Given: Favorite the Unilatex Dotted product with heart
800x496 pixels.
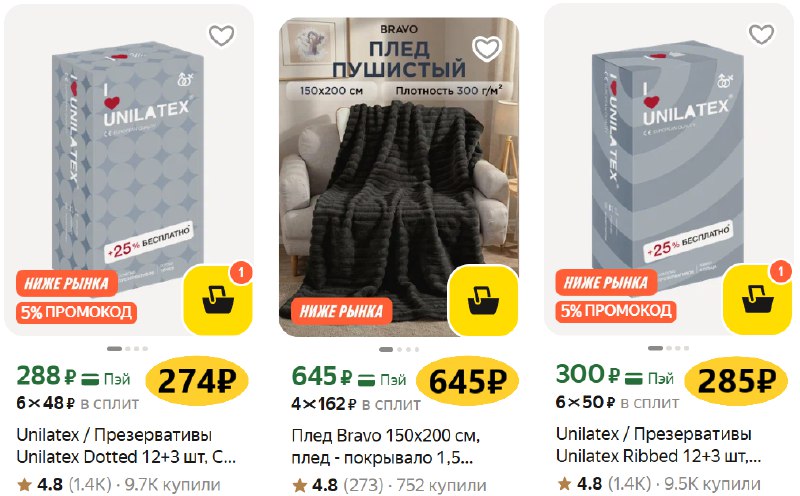Looking at the screenshot, I should tap(221, 35).
